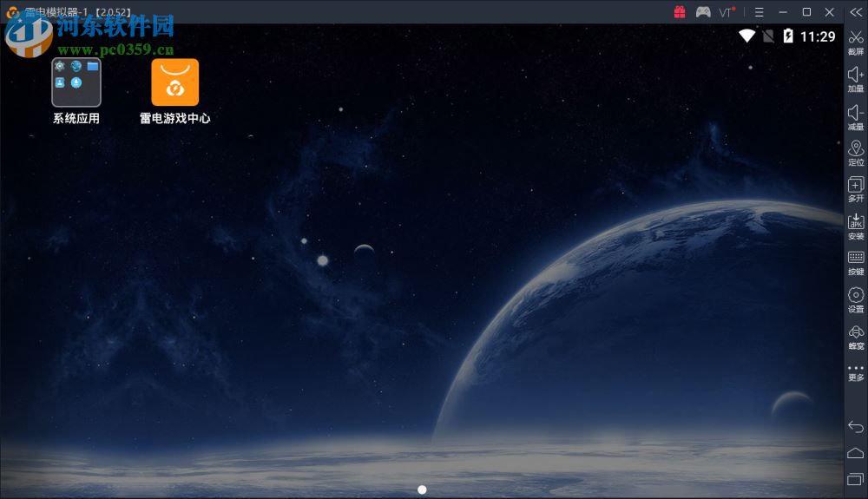Launch the 雷电游戏中心 app

175,82
